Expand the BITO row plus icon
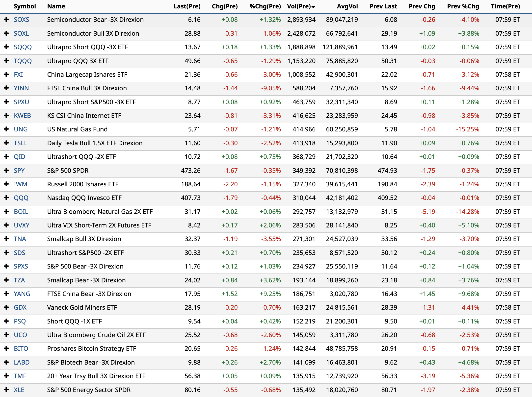The width and height of the screenshot is (532, 397). [6, 348]
